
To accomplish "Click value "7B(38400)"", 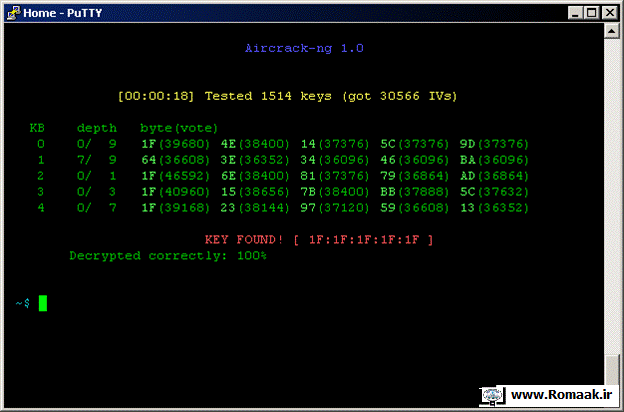I will point(335,192).
